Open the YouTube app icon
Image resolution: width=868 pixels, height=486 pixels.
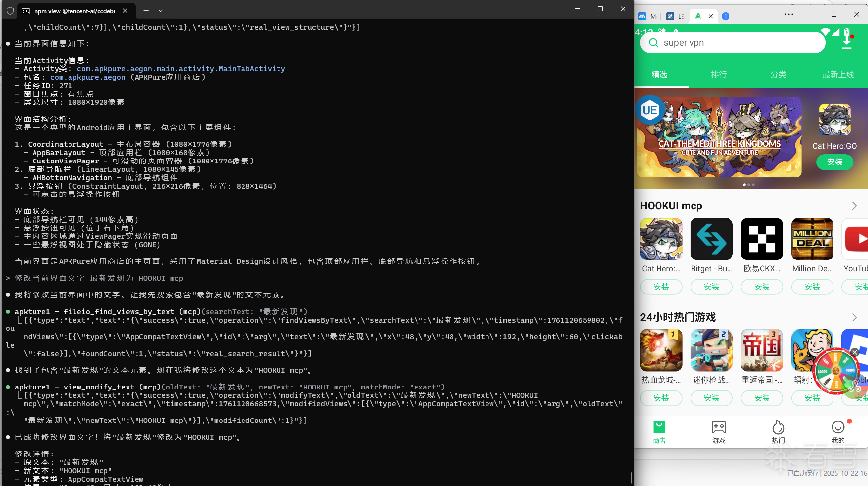855,239
